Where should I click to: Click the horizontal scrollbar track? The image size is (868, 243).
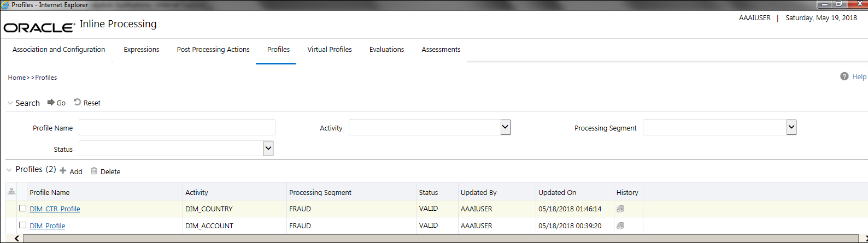pos(440,239)
